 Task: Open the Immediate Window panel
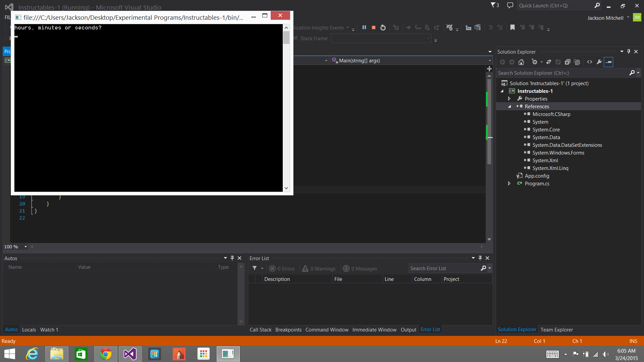point(374,330)
